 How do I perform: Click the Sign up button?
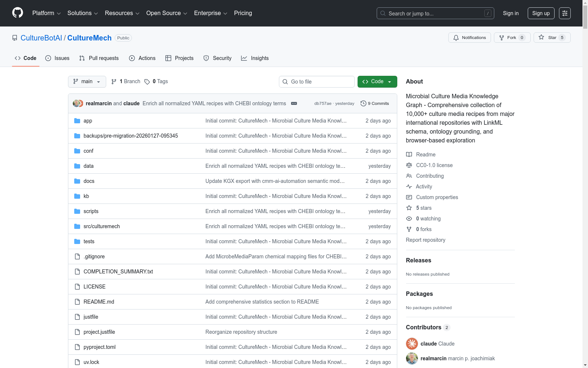click(541, 13)
